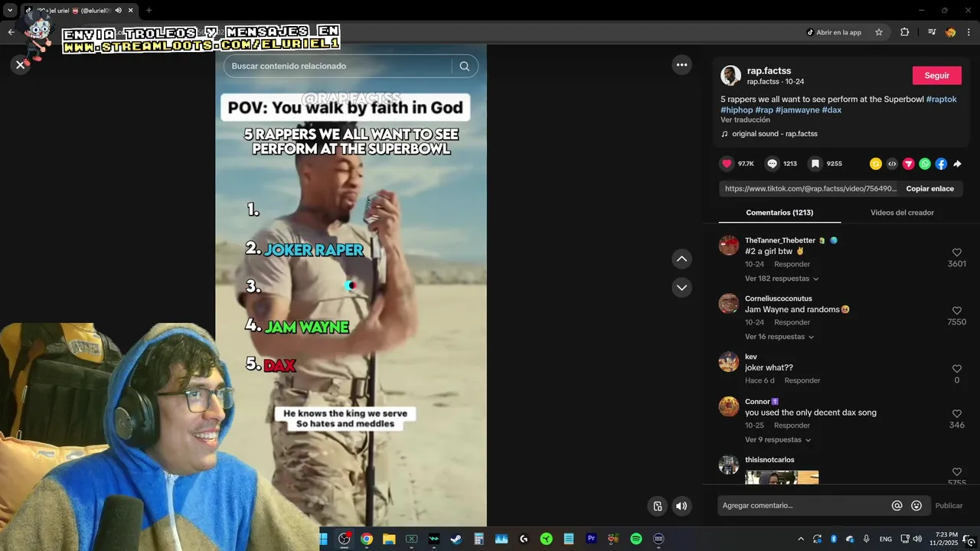The height and width of the screenshot is (551, 980).
Task: Open the #raptok hashtag
Action: [941, 99]
